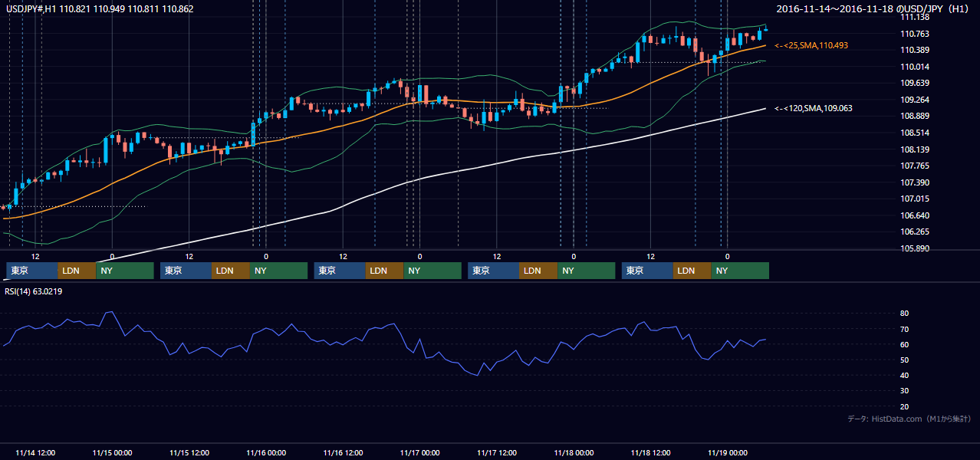
Task: Click price axis value 110.763
Action: click(916, 34)
